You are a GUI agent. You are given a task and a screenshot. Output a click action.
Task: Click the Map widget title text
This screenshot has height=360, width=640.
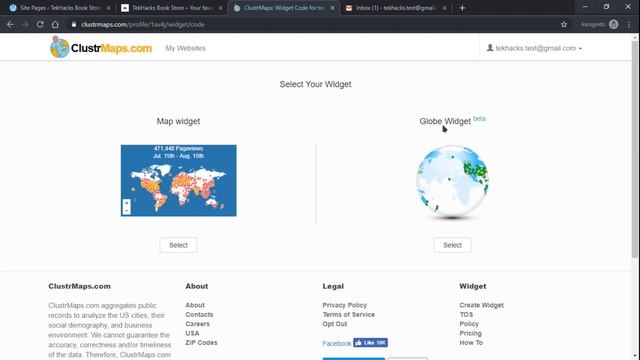pyautogui.click(x=178, y=121)
